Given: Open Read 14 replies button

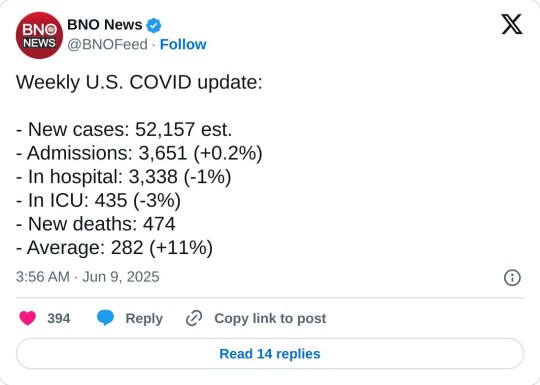Looking at the screenshot, I should tap(270, 354).
